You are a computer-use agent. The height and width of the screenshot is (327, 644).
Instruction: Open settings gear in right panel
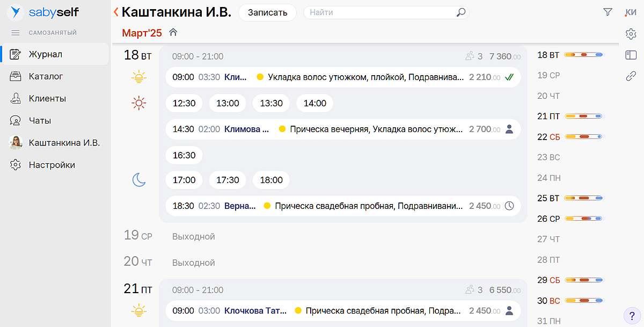point(631,34)
